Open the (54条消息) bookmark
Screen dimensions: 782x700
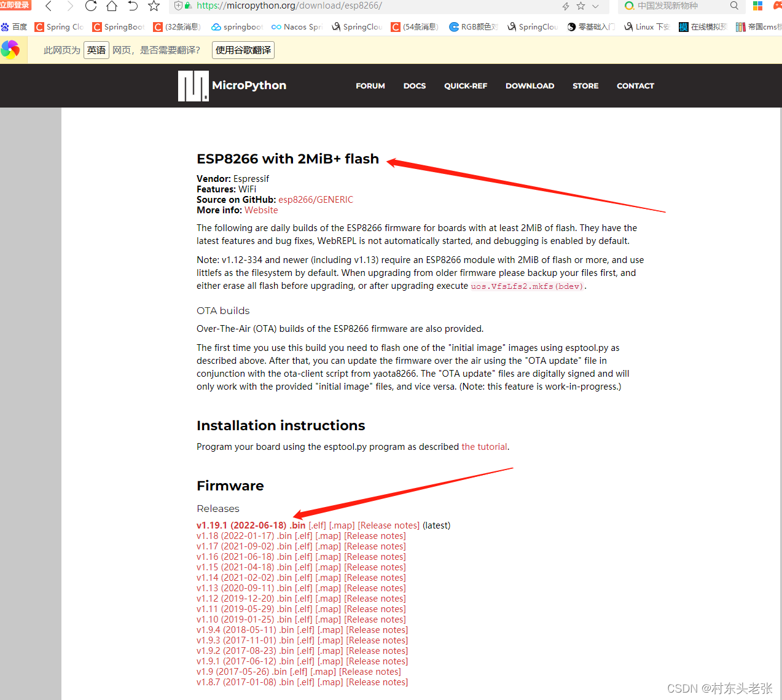click(415, 26)
